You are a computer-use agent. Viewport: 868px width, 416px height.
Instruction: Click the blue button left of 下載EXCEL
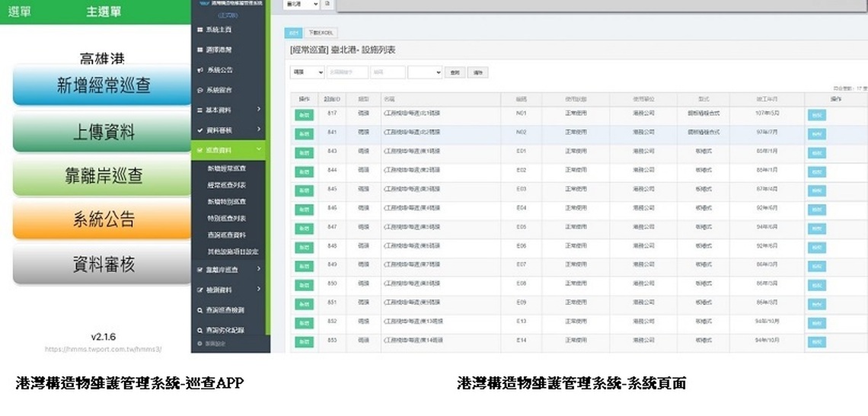click(293, 34)
